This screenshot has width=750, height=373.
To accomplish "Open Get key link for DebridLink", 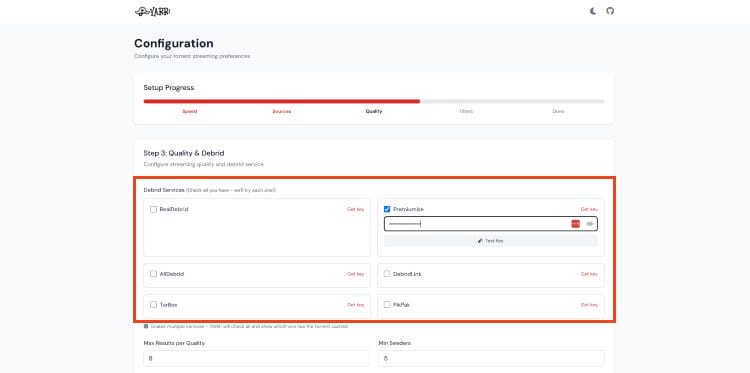I will coord(589,274).
